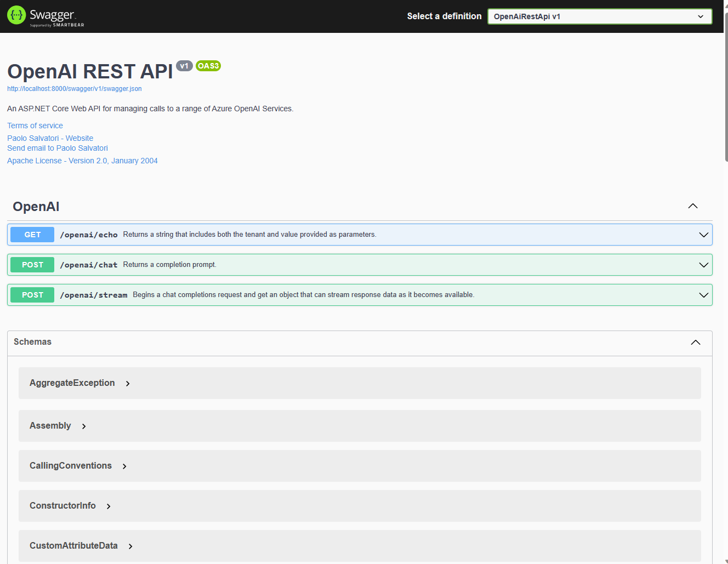Image resolution: width=728 pixels, height=564 pixels.
Task: Click the Schemas section title
Action: tap(32, 341)
